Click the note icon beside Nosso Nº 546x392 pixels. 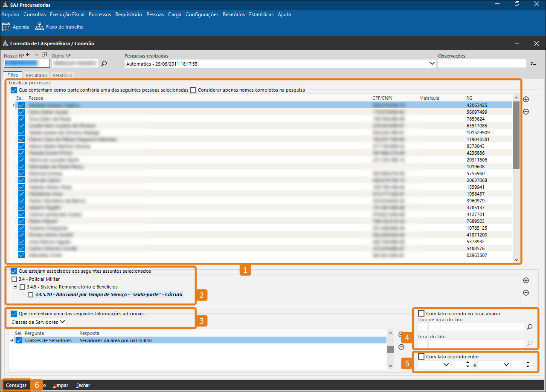[45, 55]
